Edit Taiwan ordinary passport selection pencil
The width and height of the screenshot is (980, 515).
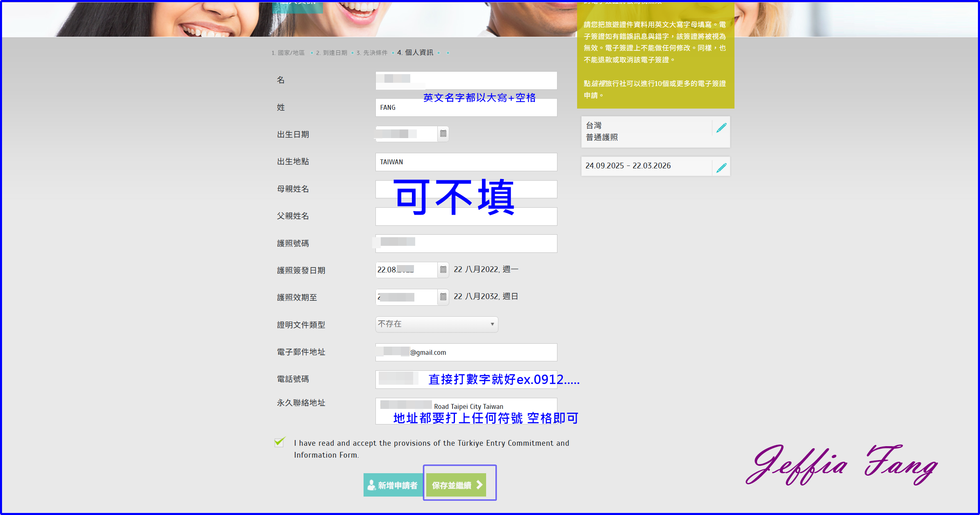coord(721,128)
